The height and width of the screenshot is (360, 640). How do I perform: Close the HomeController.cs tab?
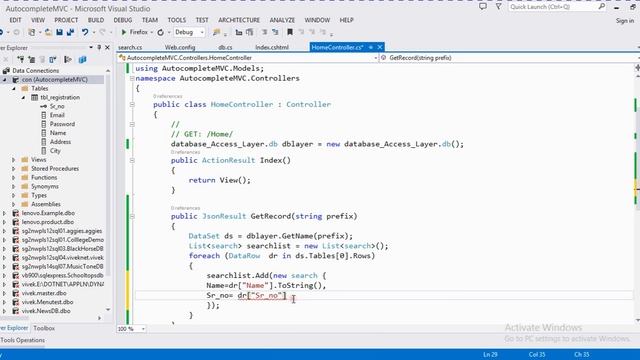pyautogui.click(x=380, y=47)
